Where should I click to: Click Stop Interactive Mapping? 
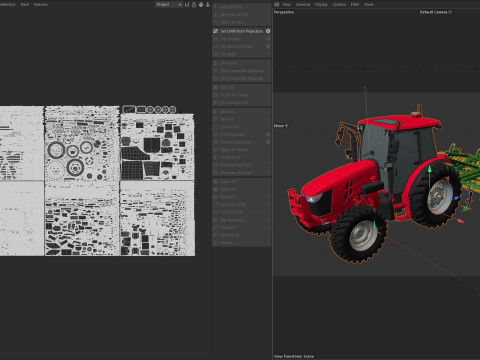(241, 78)
